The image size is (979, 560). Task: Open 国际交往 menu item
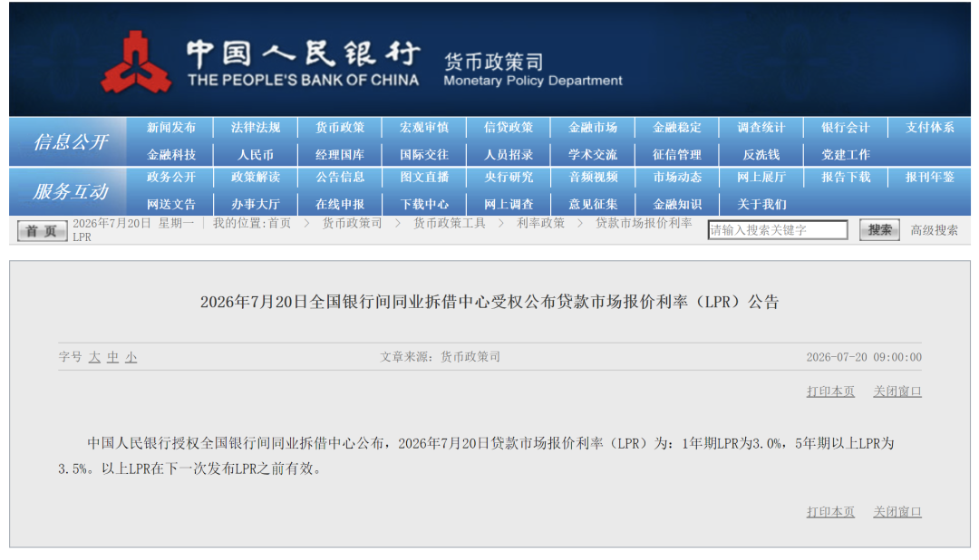(424, 155)
